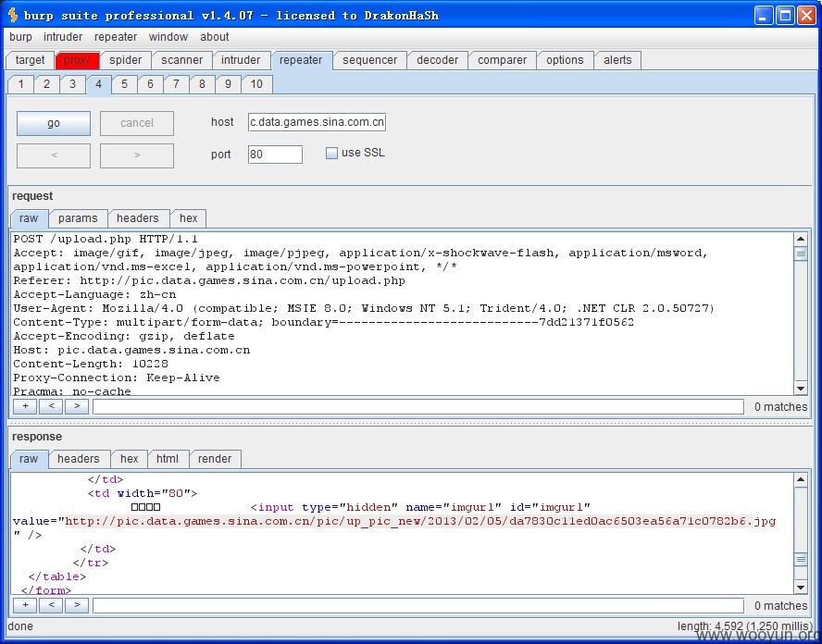Switch to the intruder tool tab
This screenshot has height=644, width=822.
point(241,60)
